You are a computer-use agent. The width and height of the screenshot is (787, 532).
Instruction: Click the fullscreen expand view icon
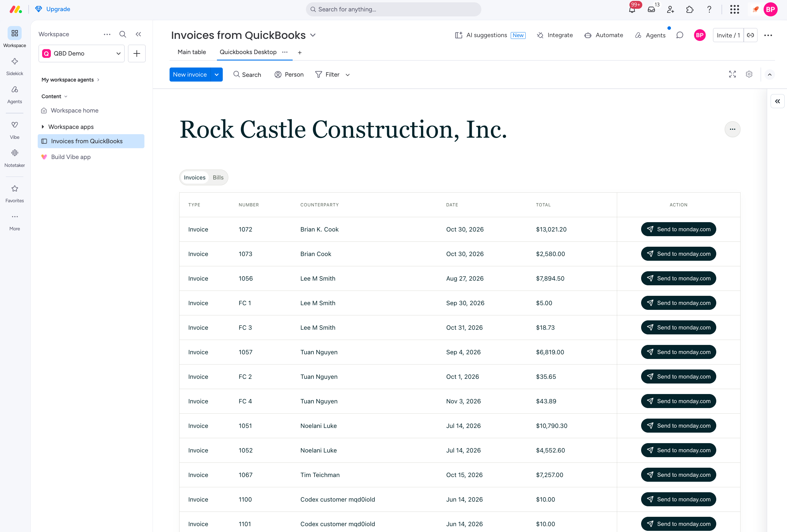click(x=732, y=75)
